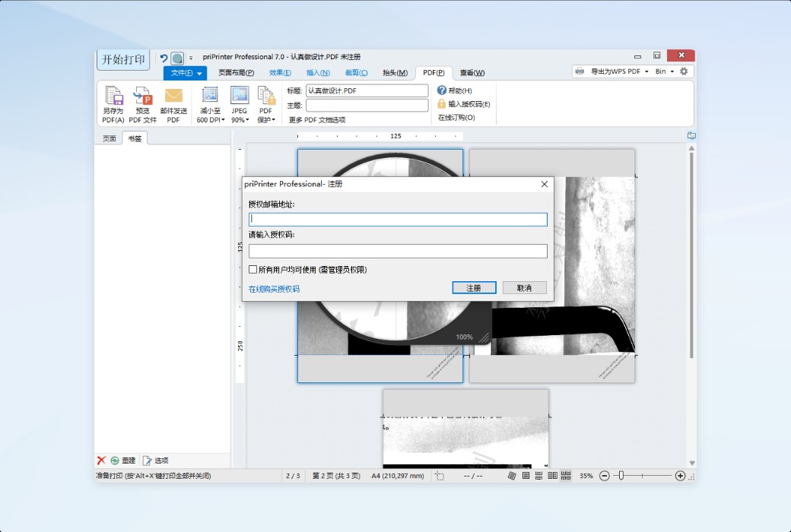The width and height of the screenshot is (791, 532).
Task: Click the zoom slider handle
Action: coord(621,476)
